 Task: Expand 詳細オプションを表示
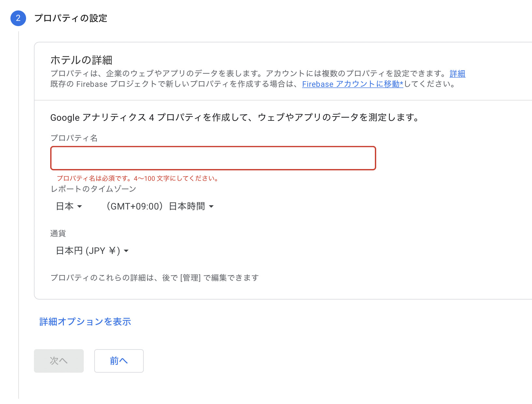tap(85, 322)
